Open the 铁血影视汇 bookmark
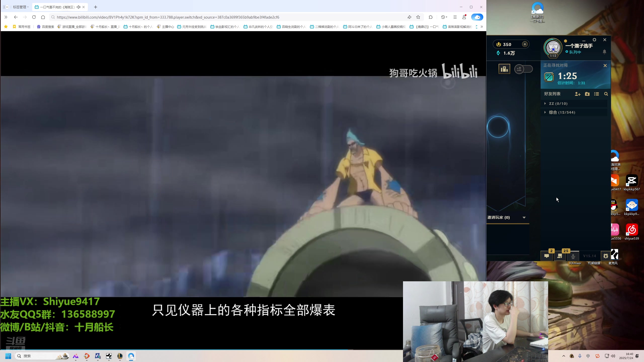This screenshot has height=362, width=644. click(x=225, y=27)
